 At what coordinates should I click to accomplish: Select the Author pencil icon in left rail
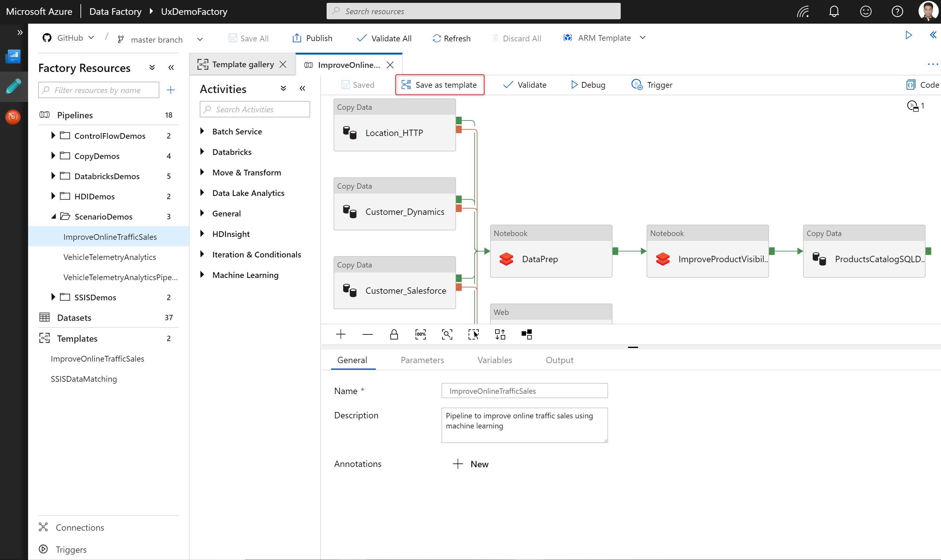(14, 86)
